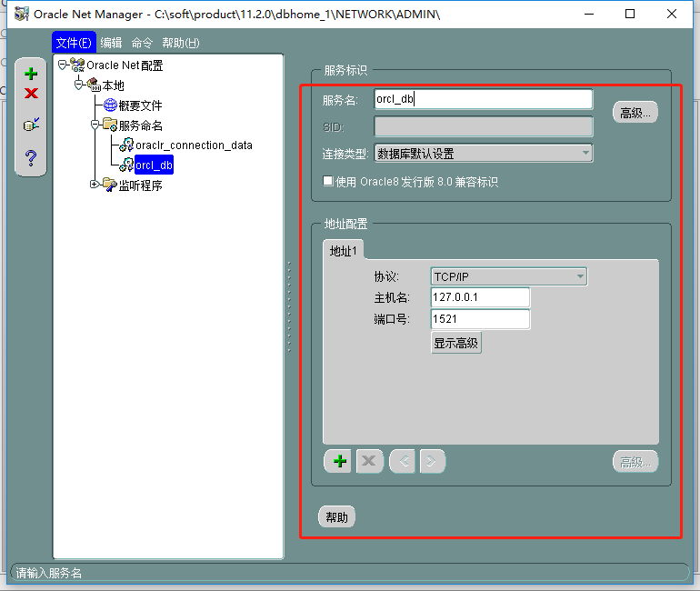Select 服务命名 label in the tree
The width and height of the screenshot is (700, 591).
[140, 125]
